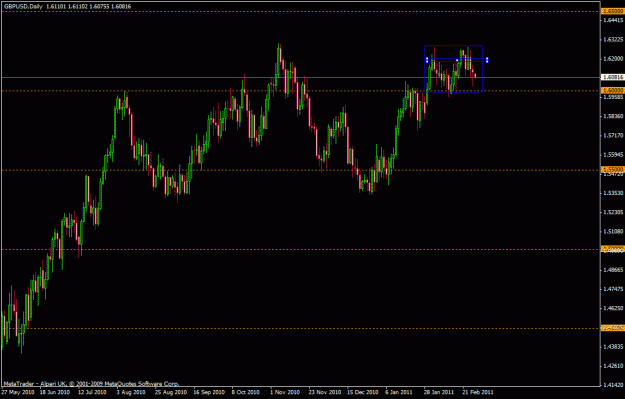Click the 1.41420 price scale value
Screen dimensions: 625x399
pyautogui.click(x=613, y=385)
